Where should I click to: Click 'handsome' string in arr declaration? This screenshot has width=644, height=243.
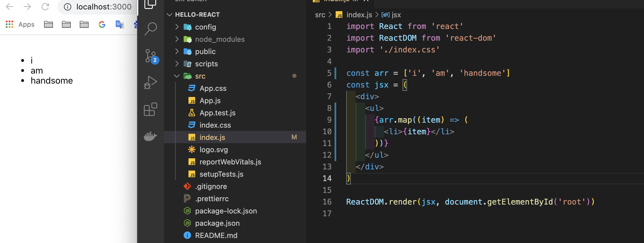(482, 73)
